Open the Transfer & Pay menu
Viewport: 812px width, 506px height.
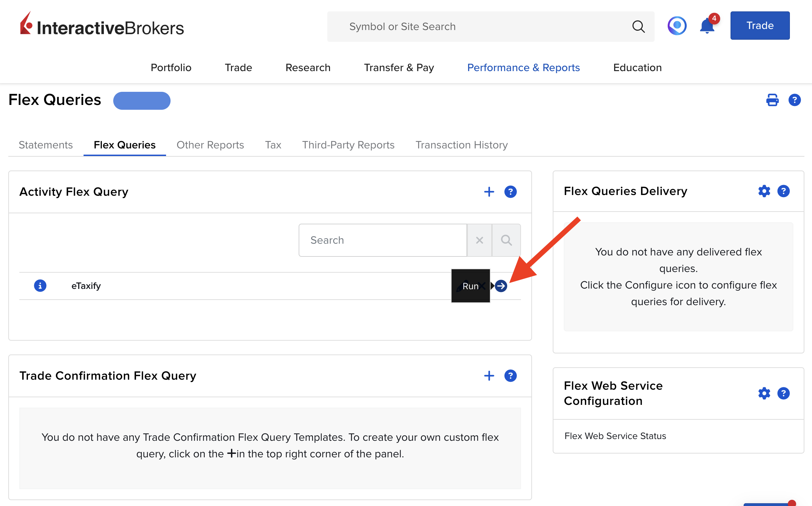pos(399,68)
